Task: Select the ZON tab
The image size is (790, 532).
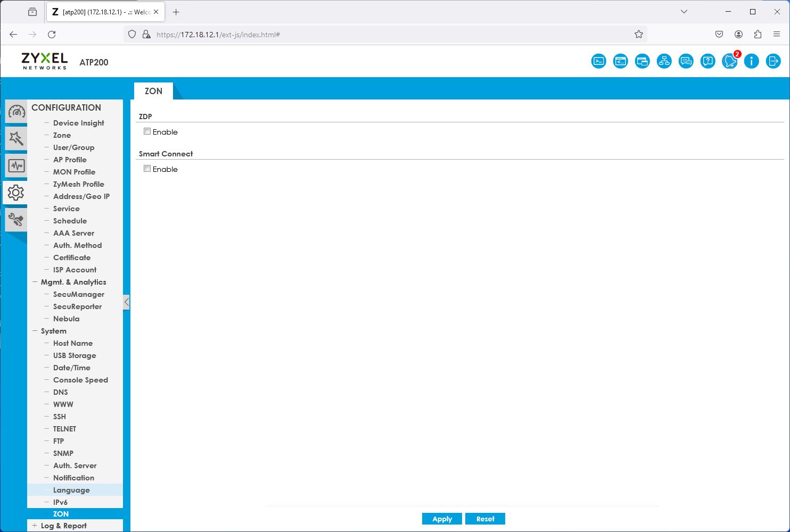Action: click(153, 91)
